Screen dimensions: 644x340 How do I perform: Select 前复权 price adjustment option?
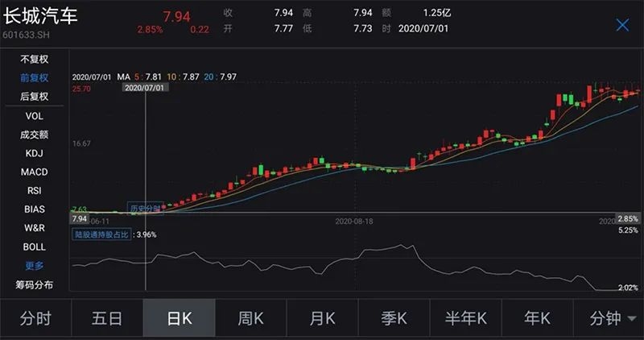(34, 78)
